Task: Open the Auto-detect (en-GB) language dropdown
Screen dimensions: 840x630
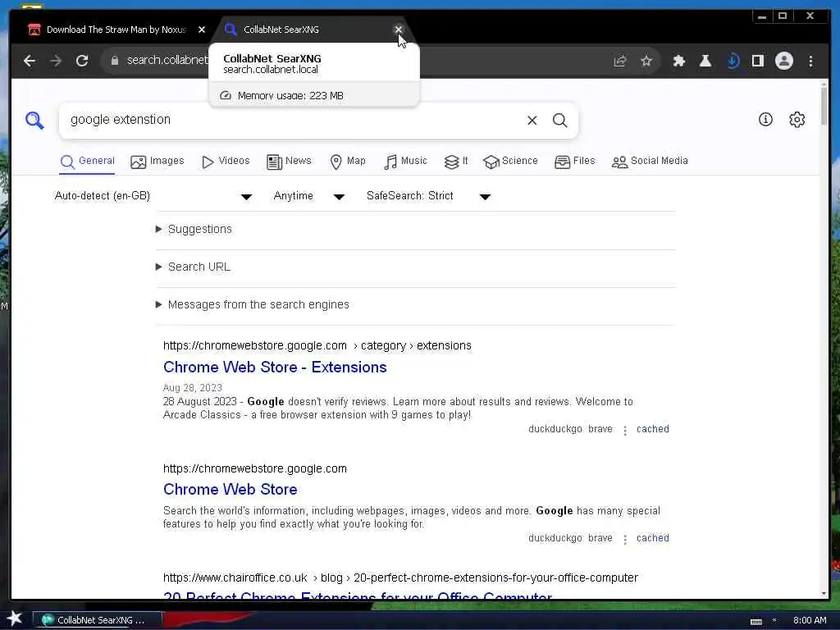Action: click(x=153, y=196)
